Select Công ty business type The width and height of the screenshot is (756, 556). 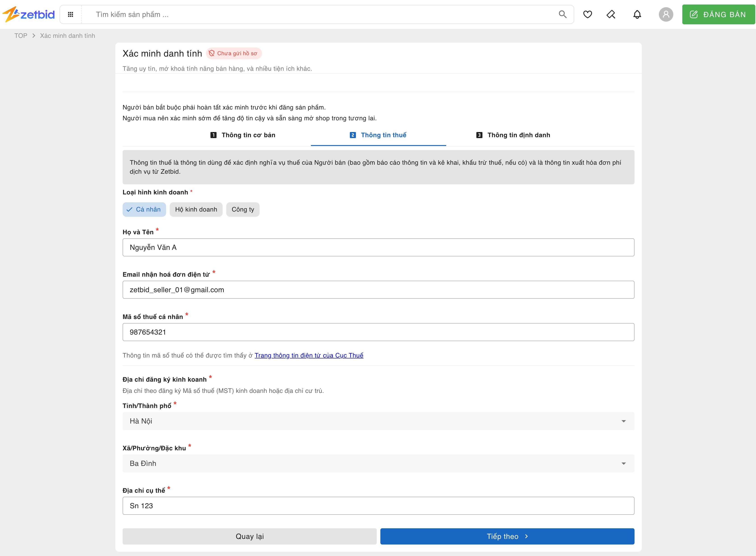[243, 209]
